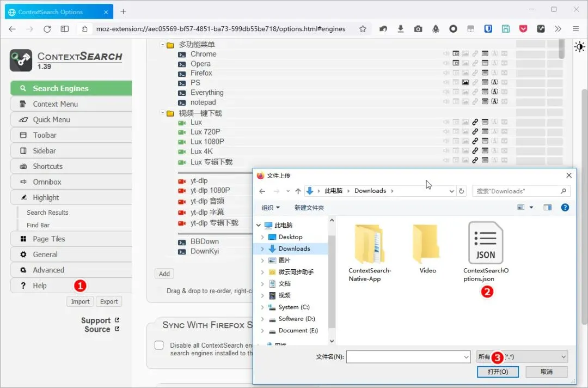Collapse the 多功能菜单 folder

[162, 45]
